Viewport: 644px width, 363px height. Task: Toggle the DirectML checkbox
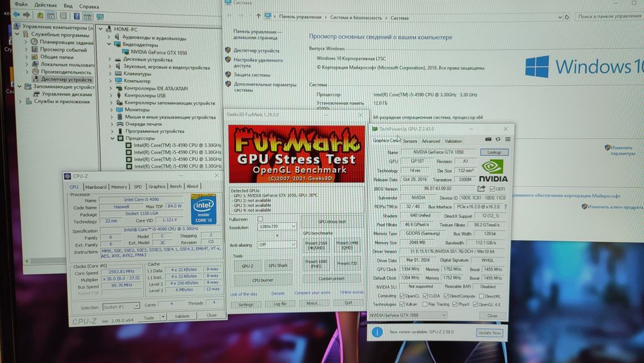point(481,296)
